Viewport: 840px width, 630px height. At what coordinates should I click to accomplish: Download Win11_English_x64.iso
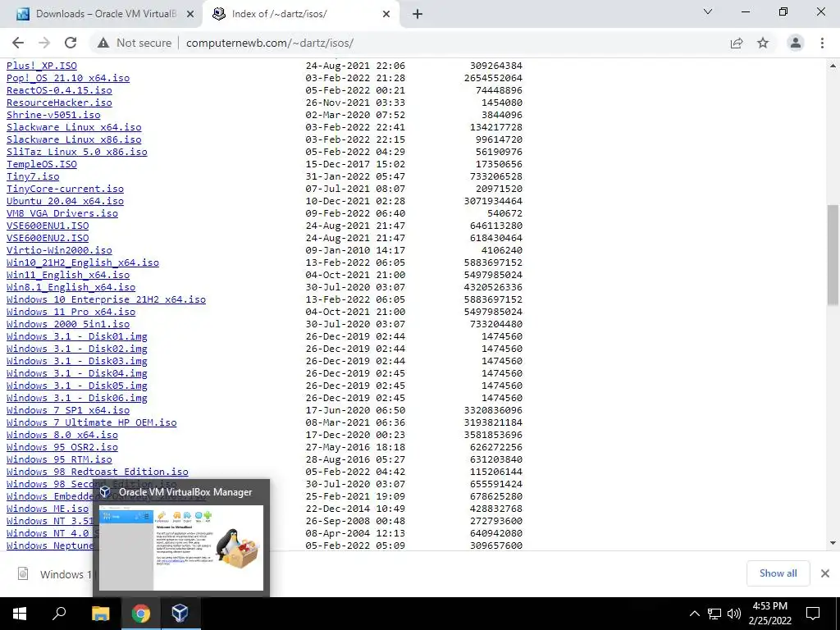[68, 275]
